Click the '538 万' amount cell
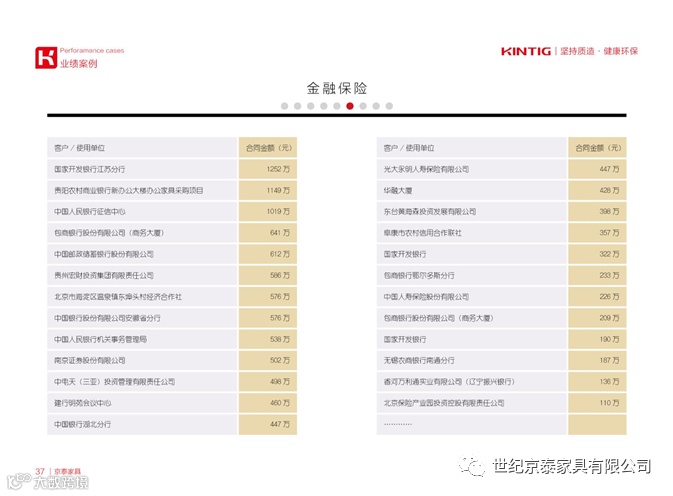The width and height of the screenshot is (673, 496). (x=268, y=339)
